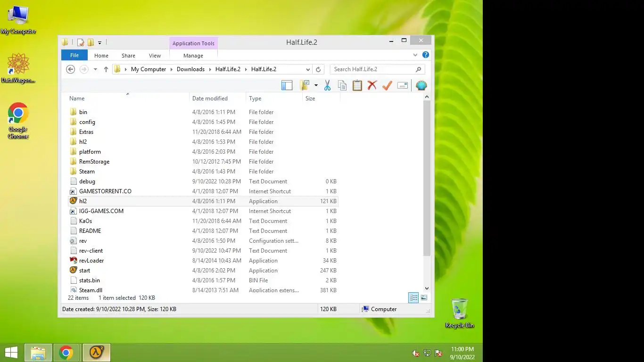
Task: Expand chevron after Downloads in address bar
Action: (x=210, y=69)
